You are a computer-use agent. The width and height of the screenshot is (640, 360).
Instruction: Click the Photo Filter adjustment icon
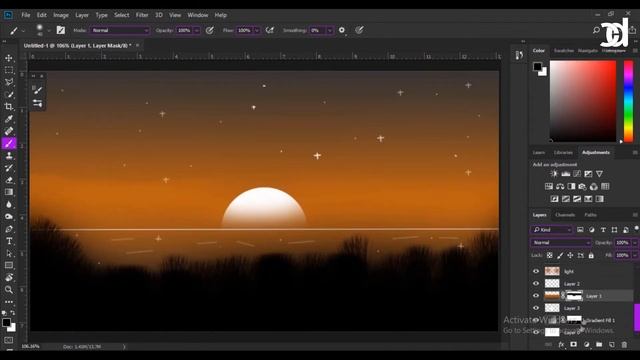pos(582,187)
